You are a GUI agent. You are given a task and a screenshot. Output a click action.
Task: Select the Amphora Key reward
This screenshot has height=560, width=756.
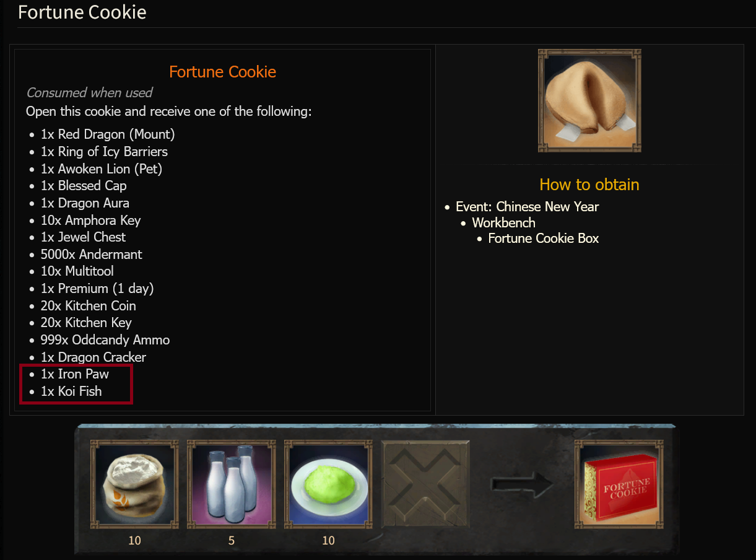(90, 221)
